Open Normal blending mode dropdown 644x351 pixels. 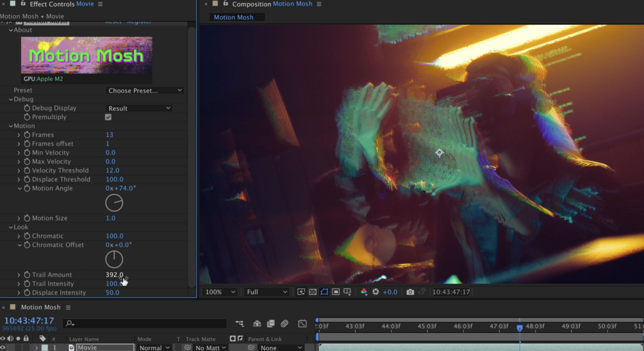click(154, 348)
